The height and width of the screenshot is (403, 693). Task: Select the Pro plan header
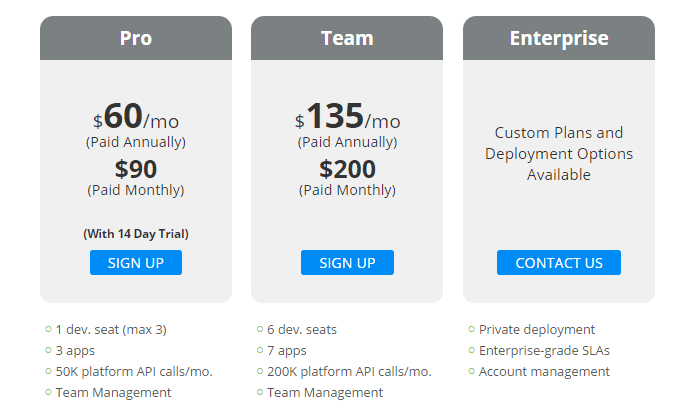136,38
